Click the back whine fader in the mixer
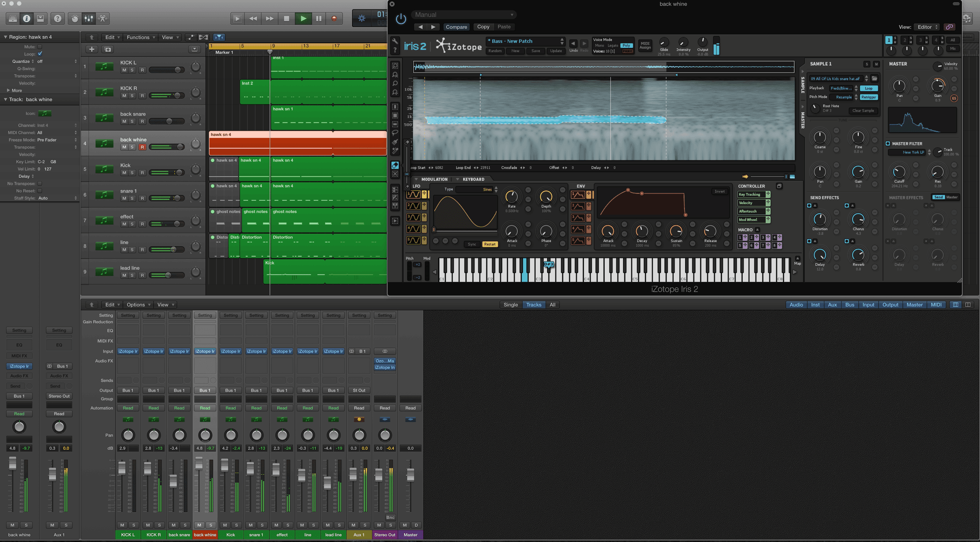Viewport: 980px width, 542px height. [199, 463]
